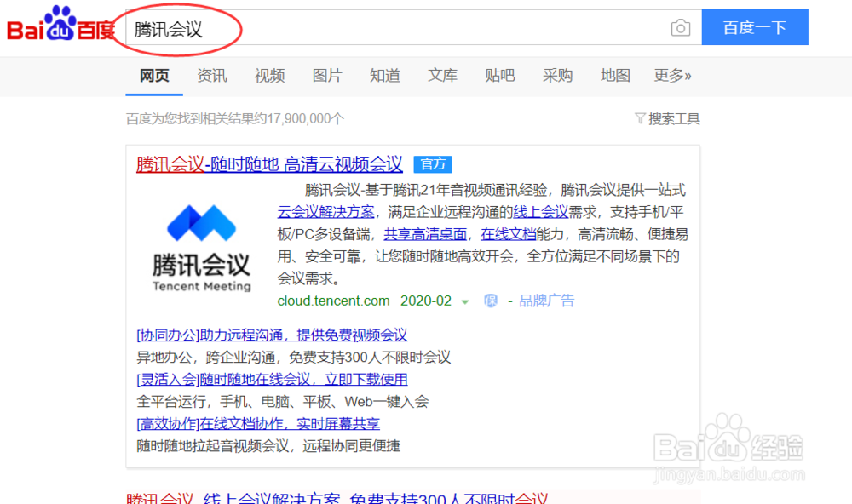Open the 地图 tab
Image resolution: width=852 pixels, height=504 pixels.
point(615,76)
